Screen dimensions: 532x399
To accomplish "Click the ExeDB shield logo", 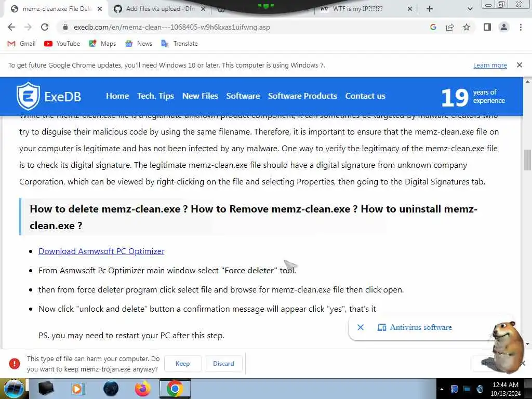I will 28,96.
